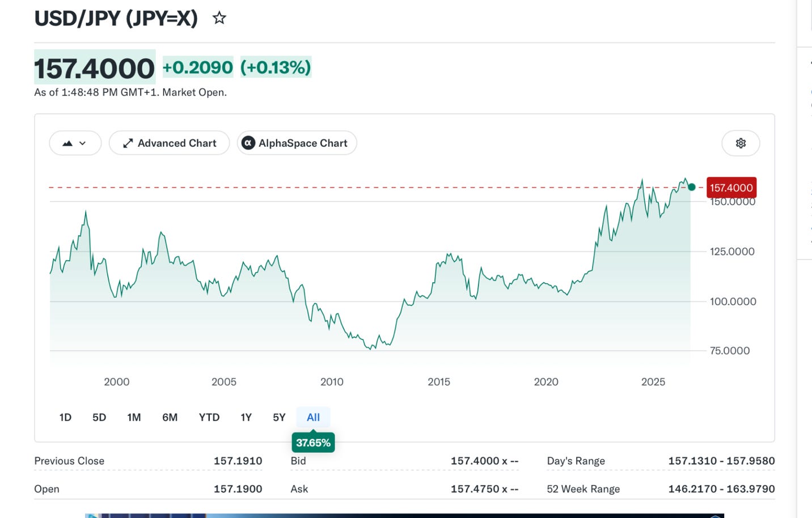Switch chart to 6M range
The image size is (812, 518).
(170, 418)
